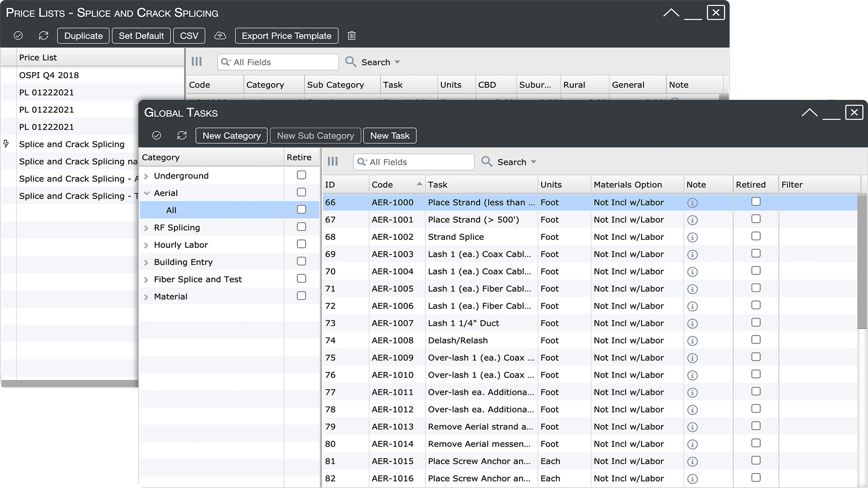Check Retired box for task AER-1014
The image size is (868, 488).
[756, 443]
